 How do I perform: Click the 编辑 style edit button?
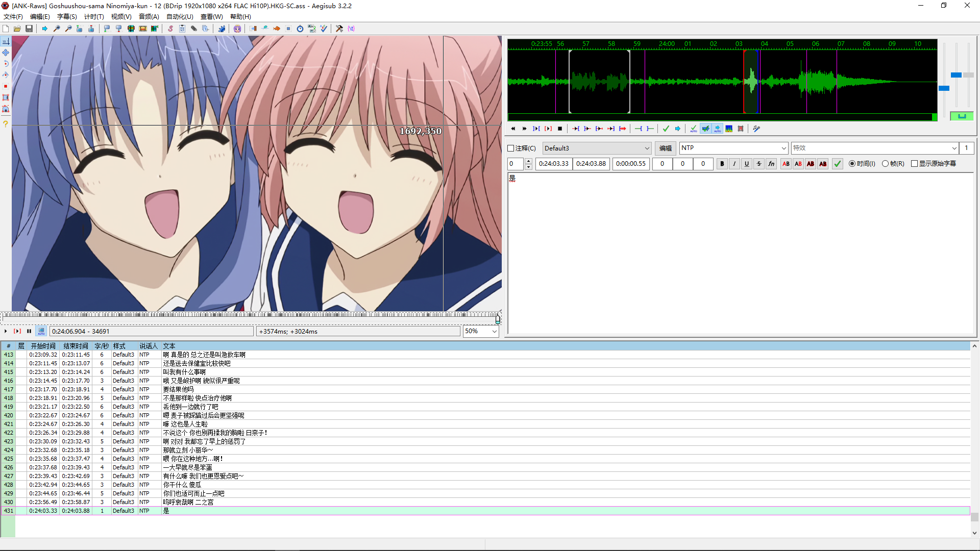click(666, 148)
